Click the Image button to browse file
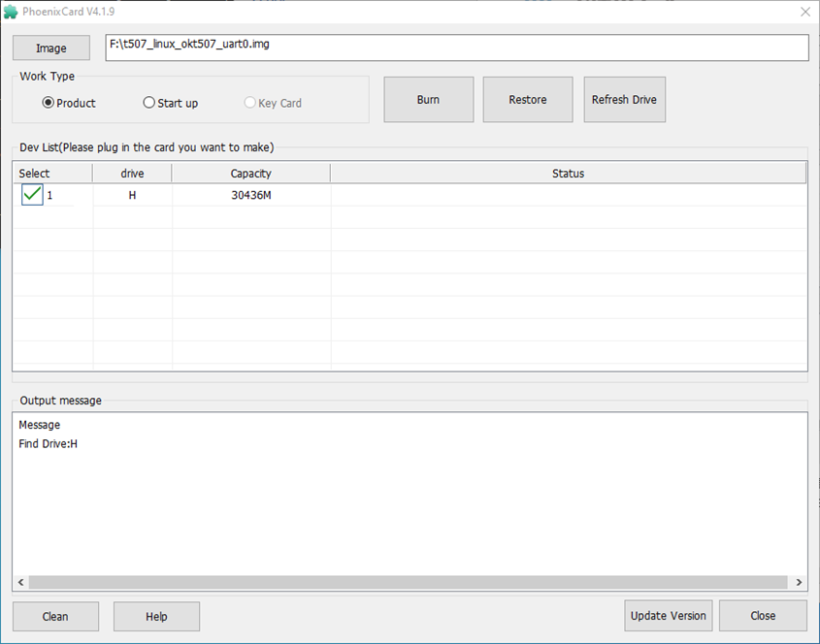Image resolution: width=820 pixels, height=644 pixels. click(51, 48)
